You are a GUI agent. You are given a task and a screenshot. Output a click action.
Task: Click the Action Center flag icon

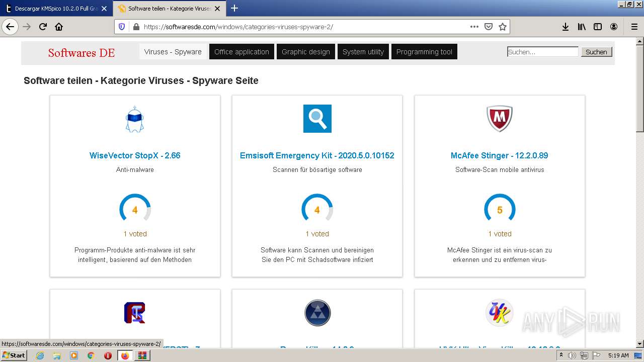click(x=596, y=355)
